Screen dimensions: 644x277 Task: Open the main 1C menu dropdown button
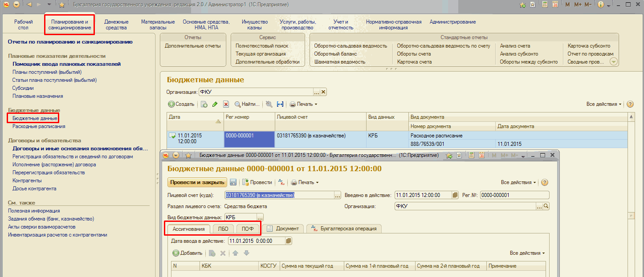16,4
